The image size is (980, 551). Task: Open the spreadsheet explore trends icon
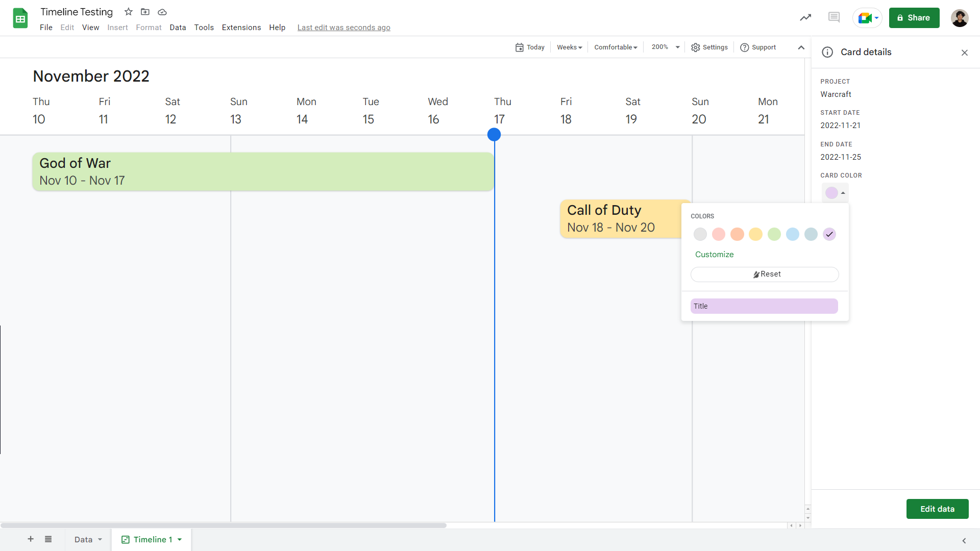(x=805, y=17)
